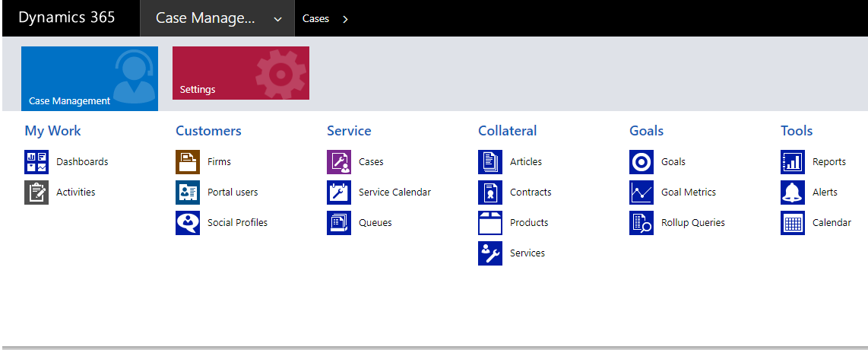Click the Services wrench icon
Screen dimensions: 868x350
490,253
